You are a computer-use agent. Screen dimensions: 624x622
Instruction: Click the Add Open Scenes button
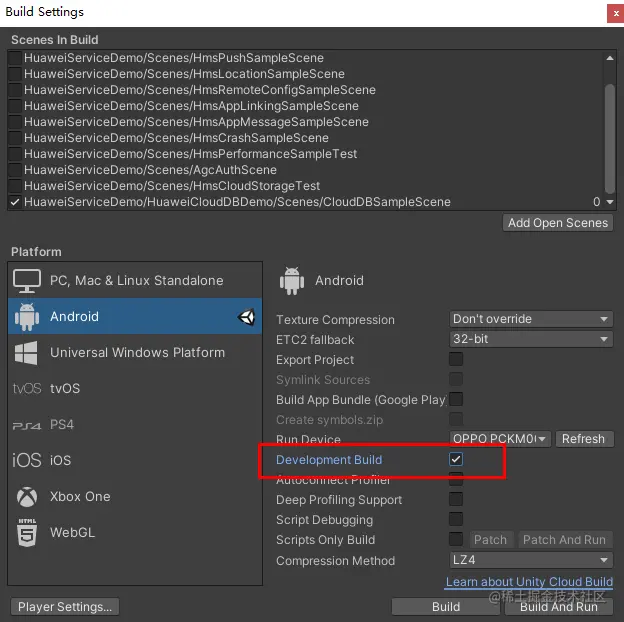[x=558, y=223]
